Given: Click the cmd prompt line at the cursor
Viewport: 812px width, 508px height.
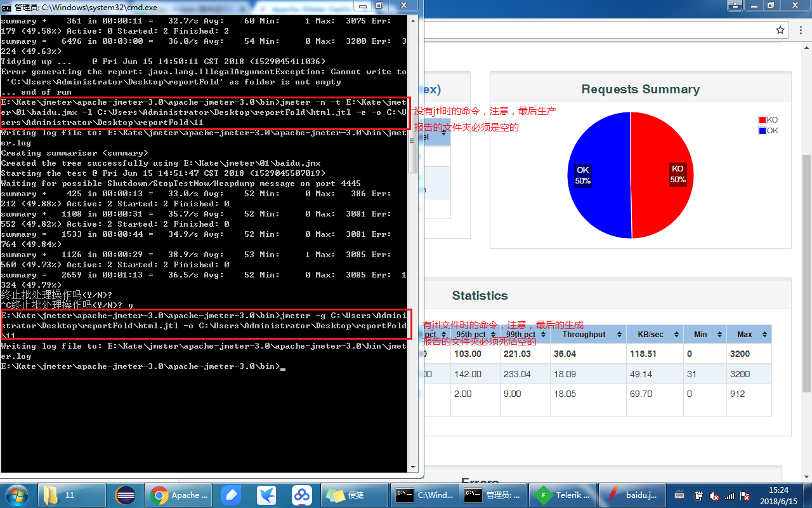Looking at the screenshot, I should tap(143, 366).
